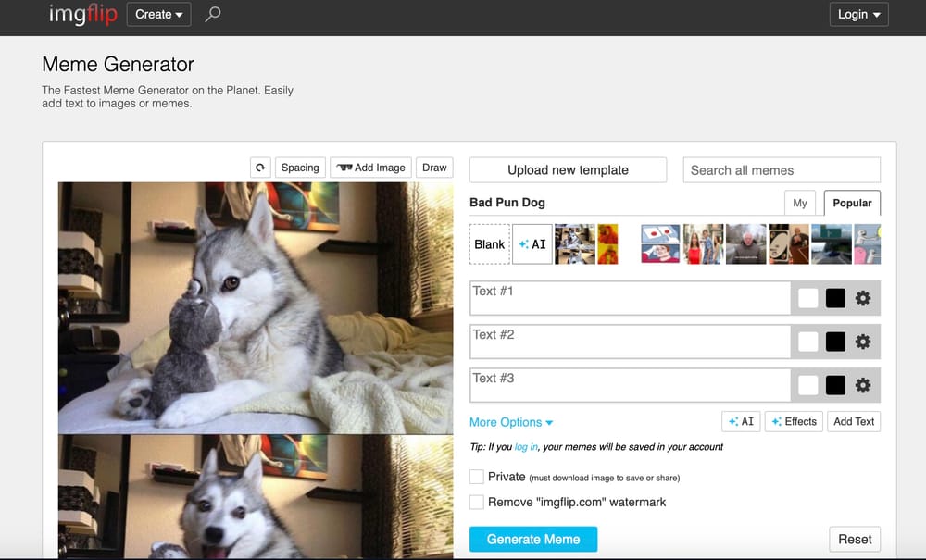The image size is (926, 560).
Task: Open settings gear for Text #3
Action: point(862,385)
